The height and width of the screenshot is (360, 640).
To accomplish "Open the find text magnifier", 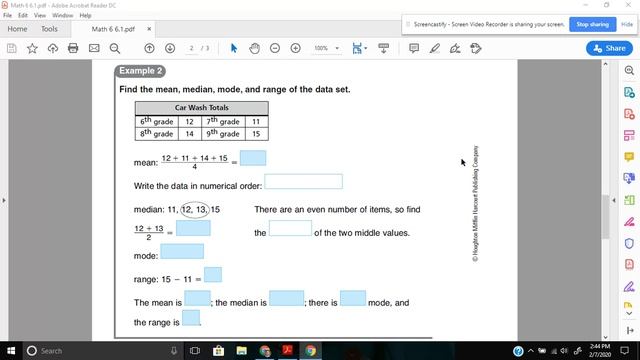I will [115, 49].
